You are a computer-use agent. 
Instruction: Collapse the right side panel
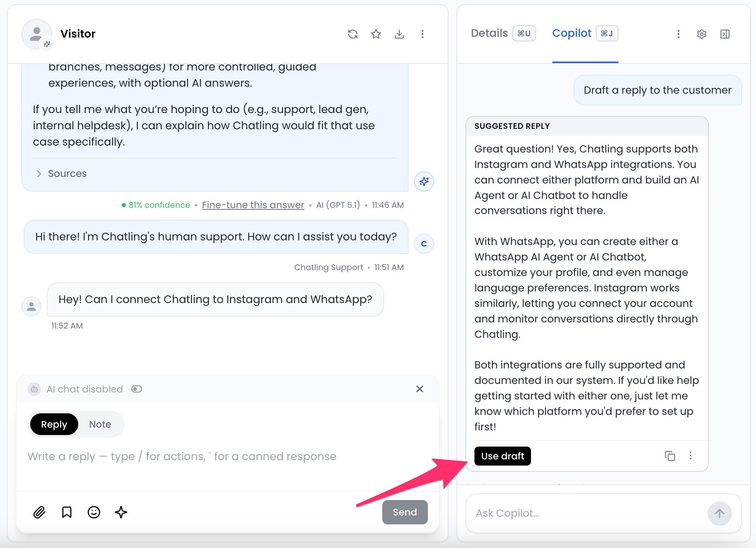click(x=725, y=34)
